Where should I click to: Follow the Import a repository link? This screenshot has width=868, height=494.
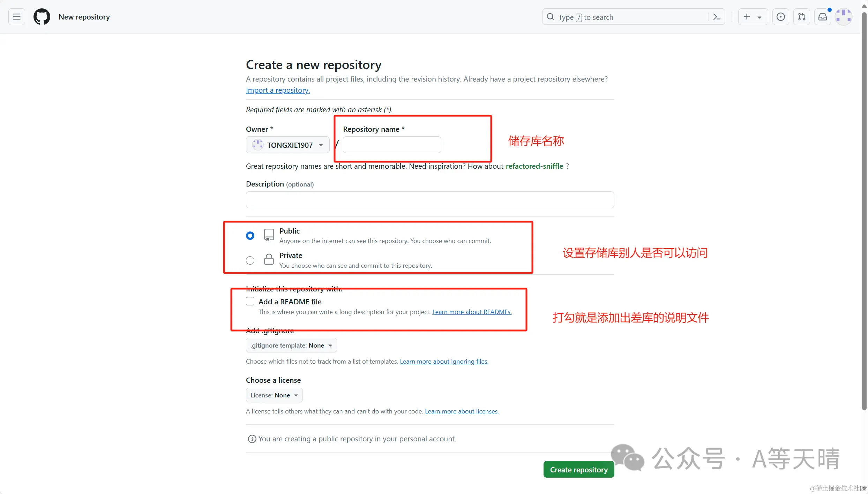(277, 90)
